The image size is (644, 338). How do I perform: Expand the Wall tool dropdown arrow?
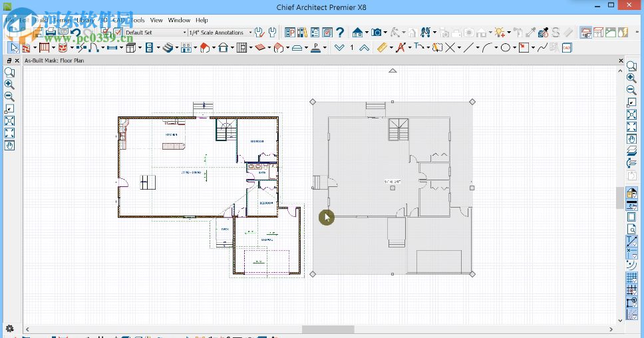pyautogui.click(x=35, y=48)
